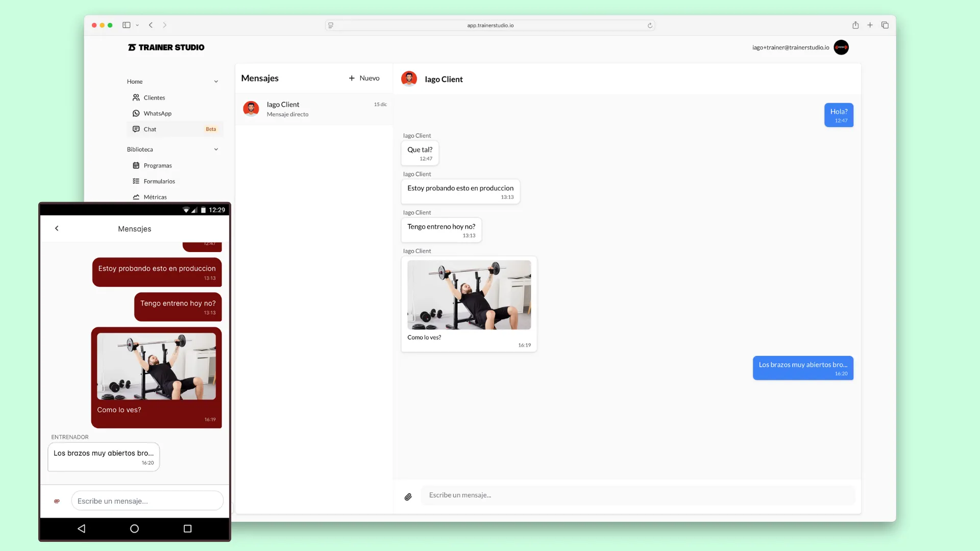The height and width of the screenshot is (551, 980).
Task: Go back using mobile Mensajes arrow
Action: click(57, 229)
